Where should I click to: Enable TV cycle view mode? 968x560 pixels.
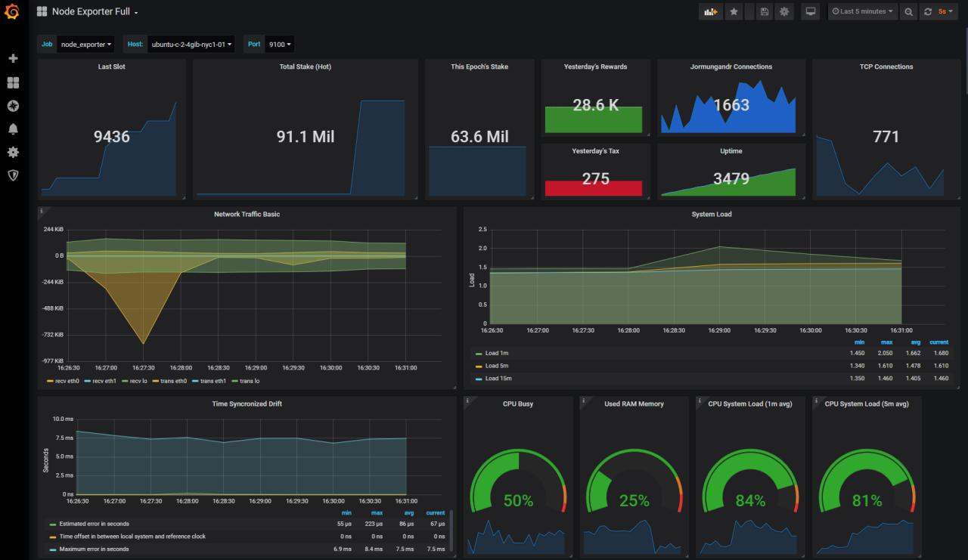810,11
